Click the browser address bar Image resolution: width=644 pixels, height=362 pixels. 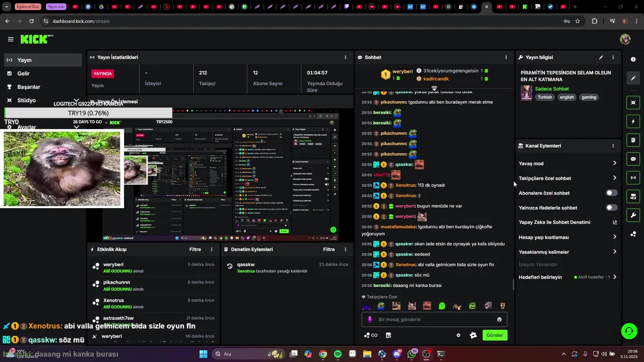302,21
